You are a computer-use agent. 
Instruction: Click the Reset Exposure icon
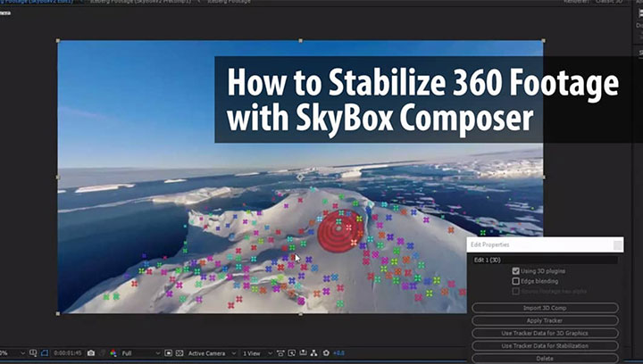(x=326, y=353)
